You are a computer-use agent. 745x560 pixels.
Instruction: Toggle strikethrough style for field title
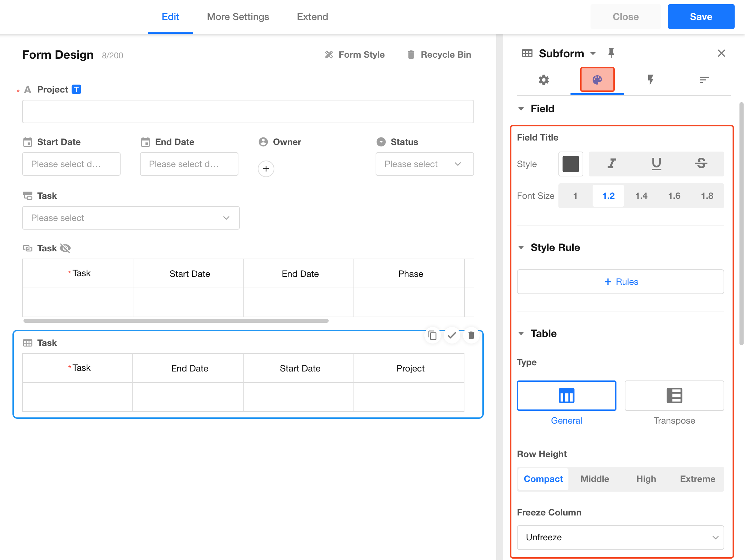point(701,164)
